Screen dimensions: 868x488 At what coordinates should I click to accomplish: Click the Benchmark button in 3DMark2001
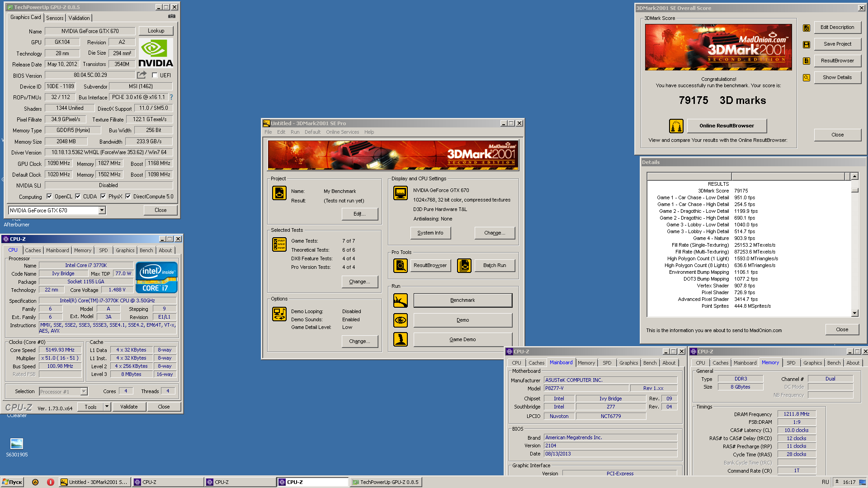[463, 300]
